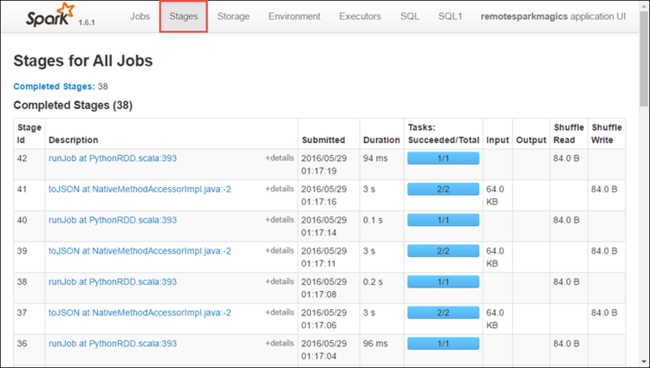Expand +details for stage 41

point(279,189)
